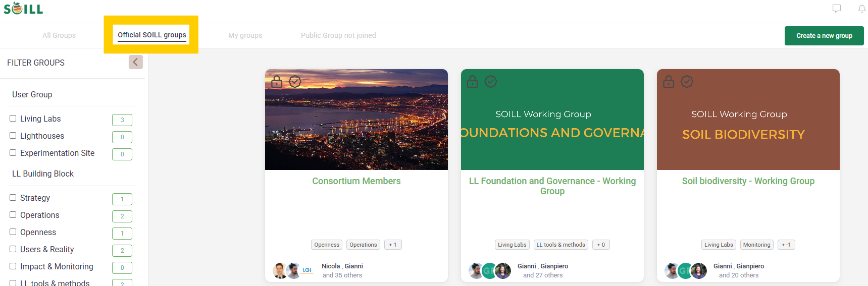868x286 pixels.
Task: Click Create a new group button
Action: [x=824, y=36]
